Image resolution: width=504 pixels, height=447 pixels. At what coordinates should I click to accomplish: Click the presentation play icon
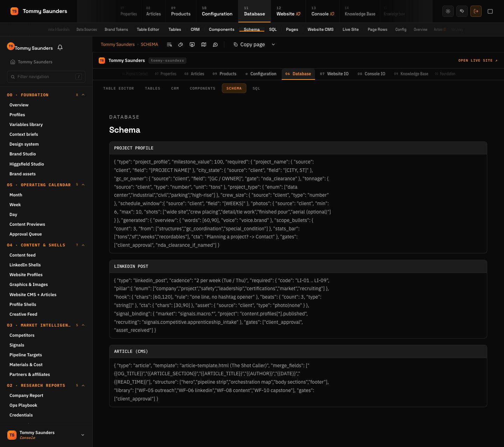[192, 44]
